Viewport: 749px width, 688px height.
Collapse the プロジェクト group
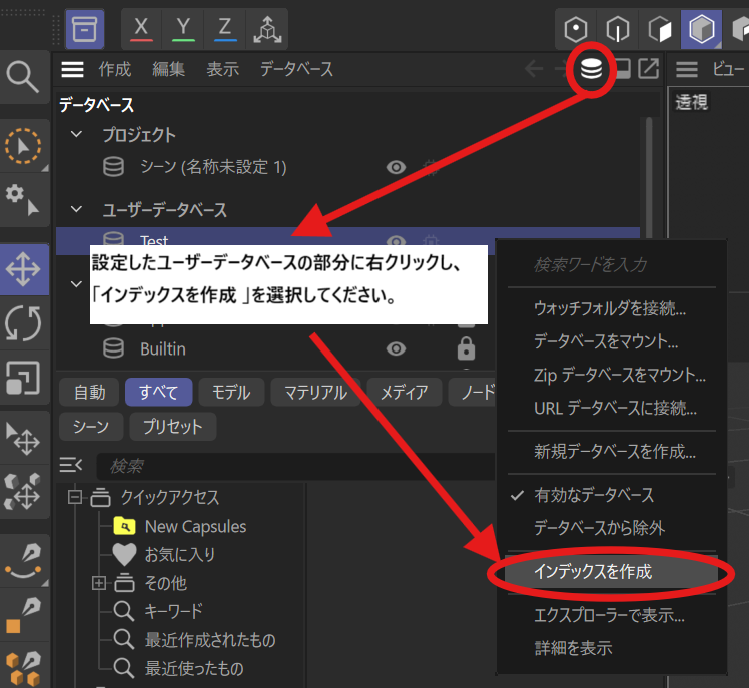click(x=76, y=134)
